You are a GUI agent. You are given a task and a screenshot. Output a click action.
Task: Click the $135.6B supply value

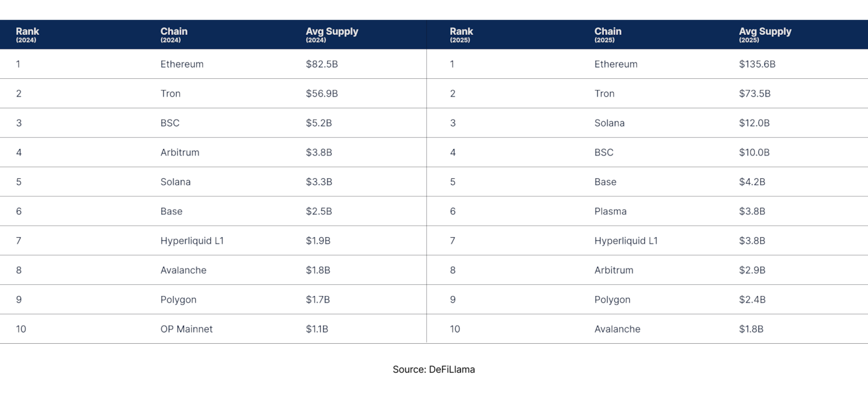[x=757, y=64]
